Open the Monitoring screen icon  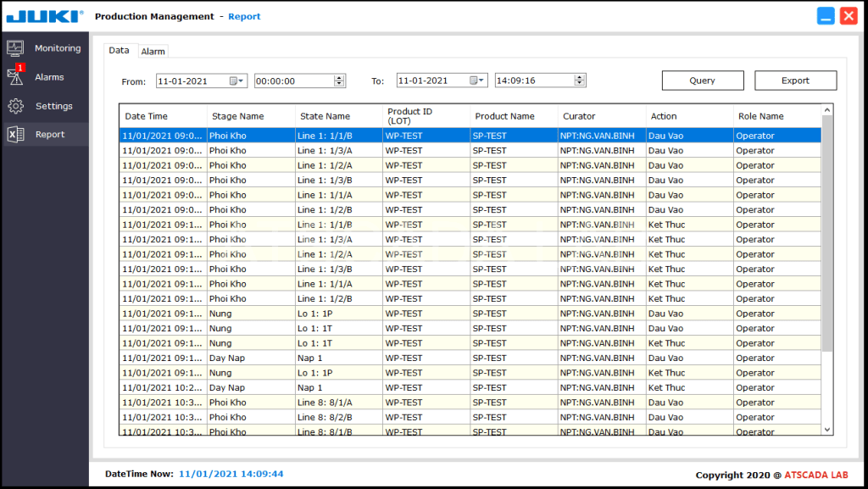[x=15, y=48]
